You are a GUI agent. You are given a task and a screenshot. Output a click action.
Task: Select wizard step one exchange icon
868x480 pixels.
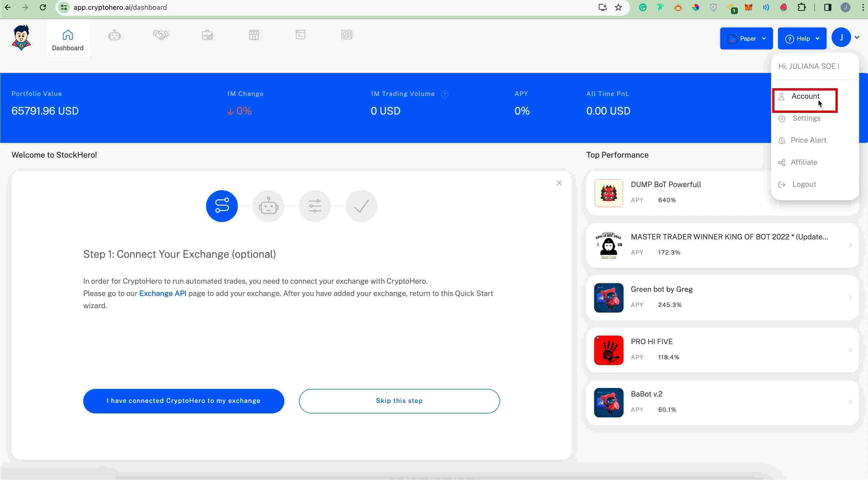click(x=222, y=206)
